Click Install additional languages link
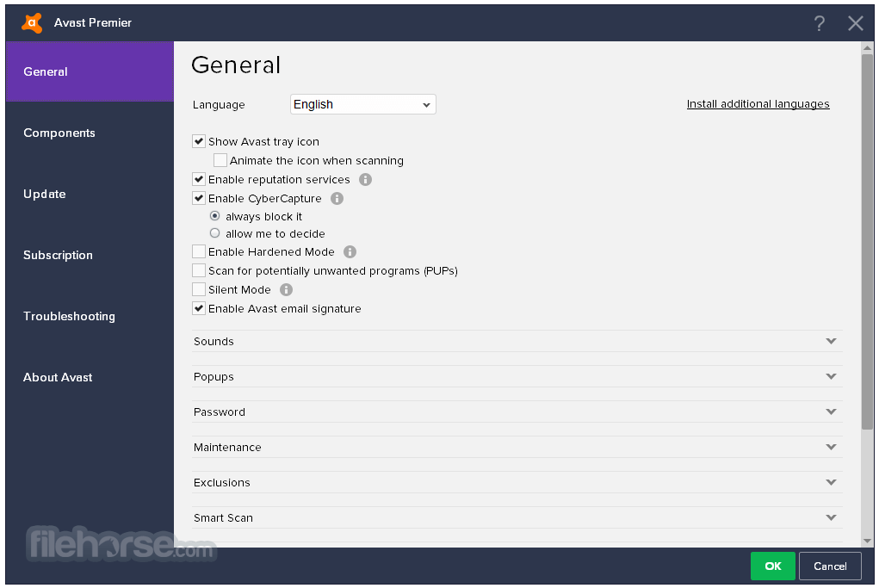The height and width of the screenshot is (588, 879). pyautogui.click(x=758, y=104)
